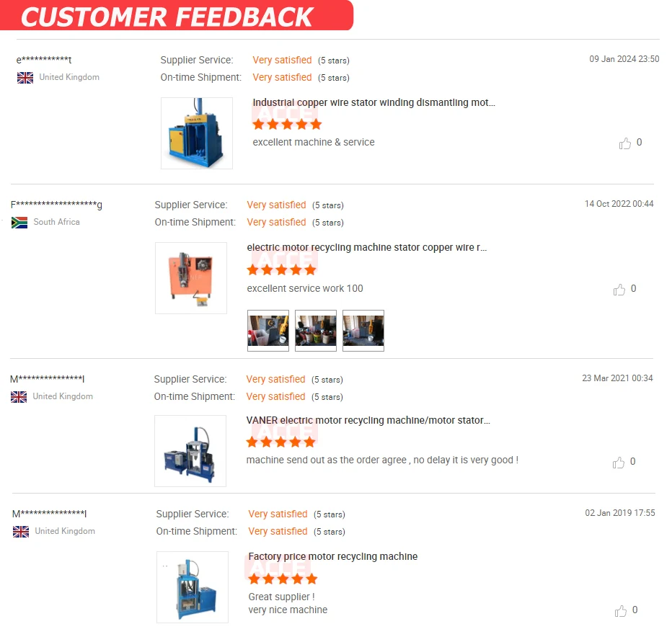Click the South Africa flag icon

pyautogui.click(x=19, y=223)
